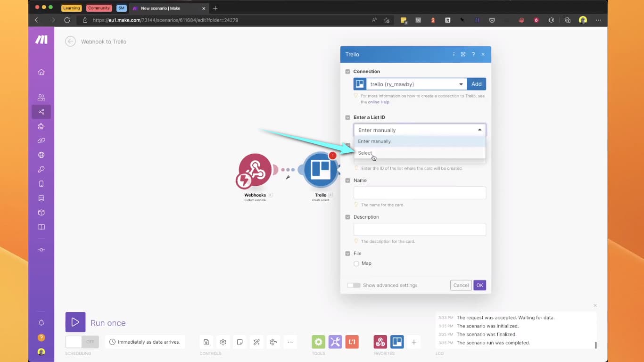Screen dimensions: 644x362
Task: Open the Community browser tab group
Action: [99, 8]
